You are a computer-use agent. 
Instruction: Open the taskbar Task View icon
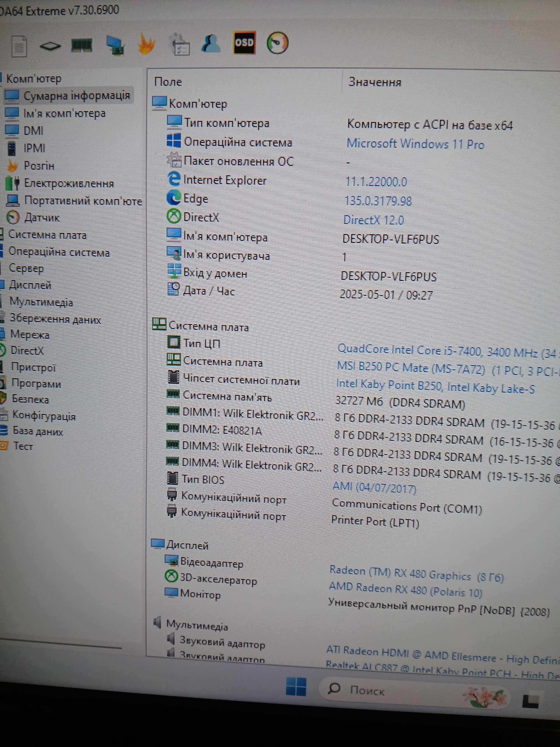pyautogui.click(x=530, y=701)
